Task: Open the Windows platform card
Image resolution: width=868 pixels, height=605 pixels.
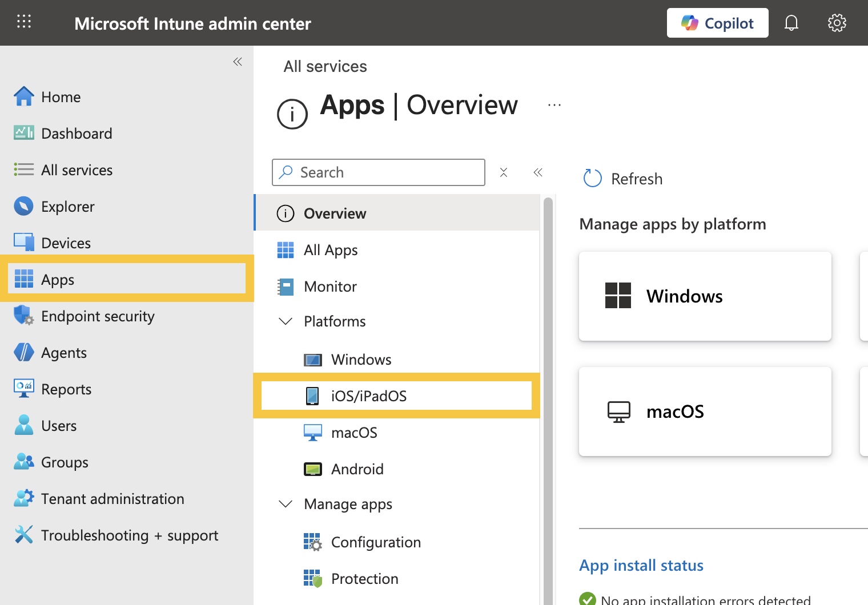Action: tap(705, 296)
